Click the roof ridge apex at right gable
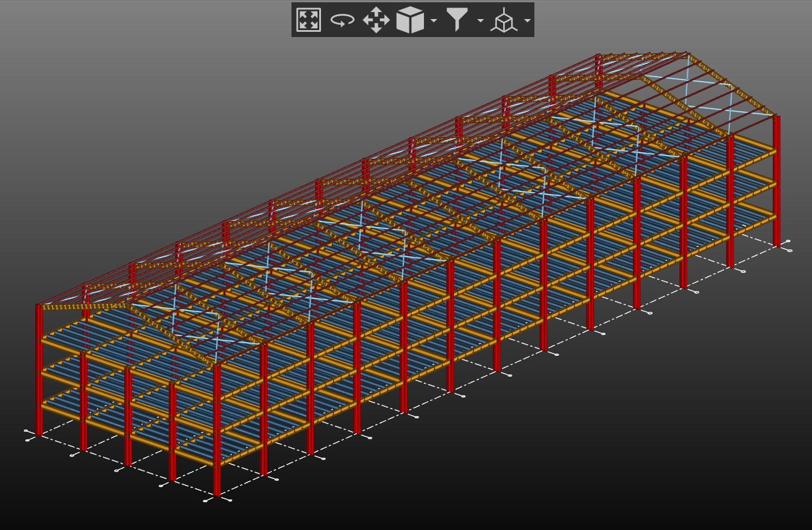This screenshot has width=812, height=530. pyautogui.click(x=688, y=53)
